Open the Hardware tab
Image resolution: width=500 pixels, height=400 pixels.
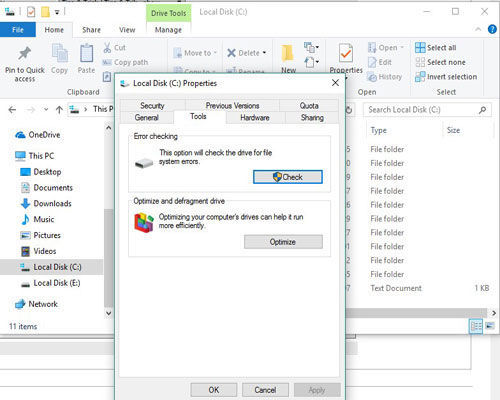(255, 118)
